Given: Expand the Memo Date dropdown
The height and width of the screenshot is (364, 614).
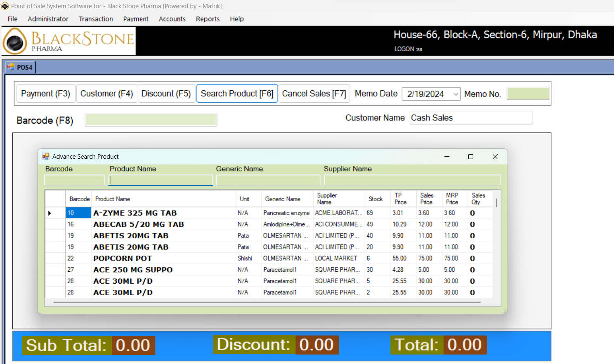Looking at the screenshot, I should [x=456, y=94].
